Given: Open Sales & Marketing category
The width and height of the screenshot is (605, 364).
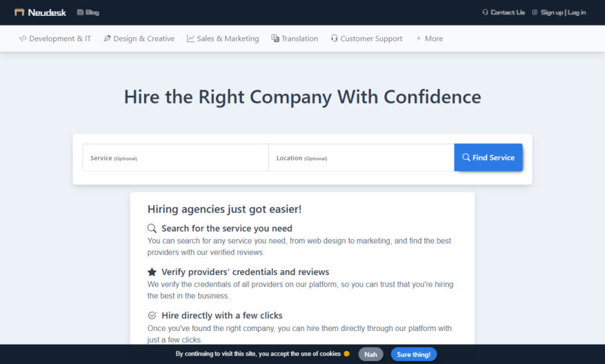Looking at the screenshot, I should tap(223, 39).
